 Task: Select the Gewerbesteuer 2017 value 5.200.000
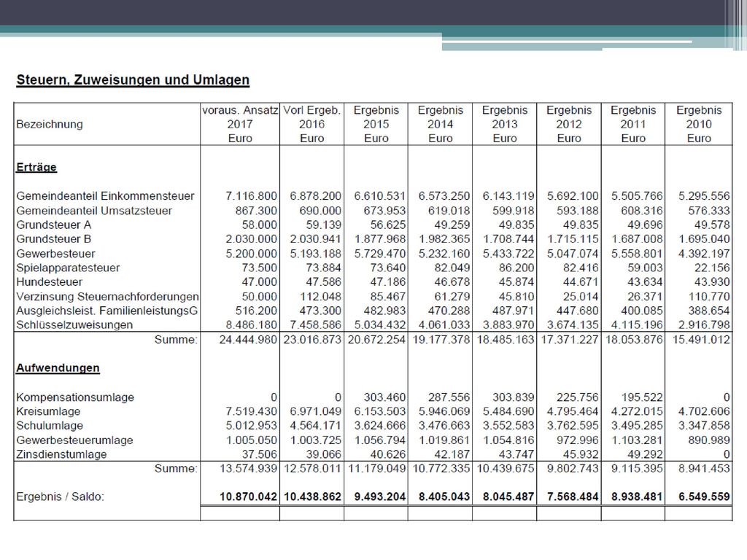[x=251, y=253]
